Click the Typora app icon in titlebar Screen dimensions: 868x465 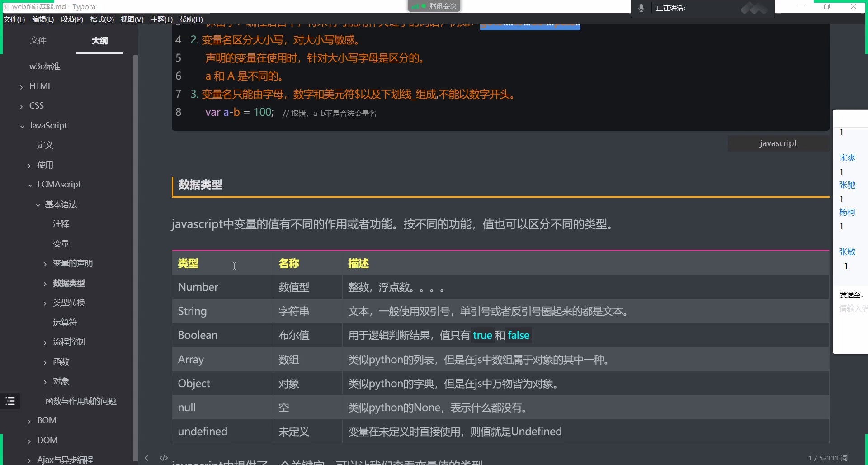5,6
